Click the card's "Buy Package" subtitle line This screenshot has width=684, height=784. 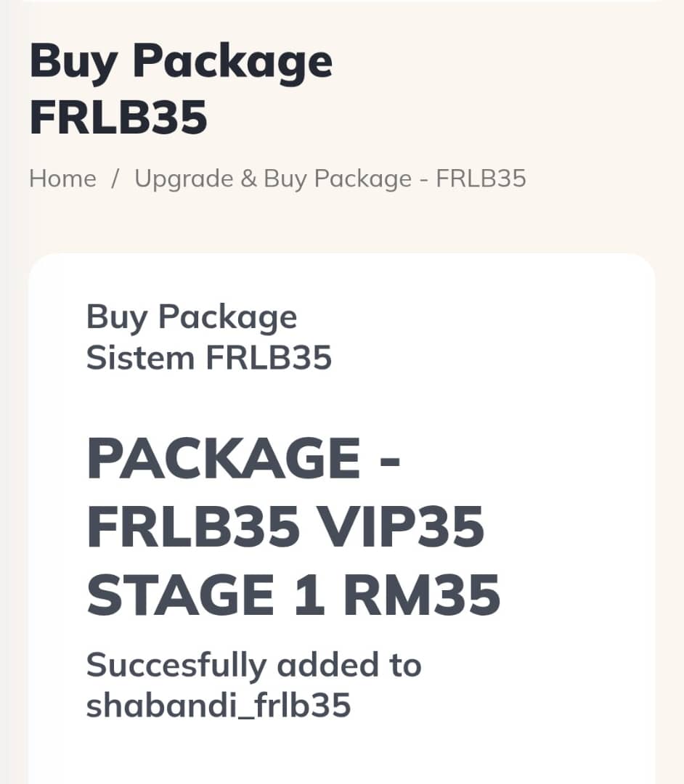coord(192,317)
